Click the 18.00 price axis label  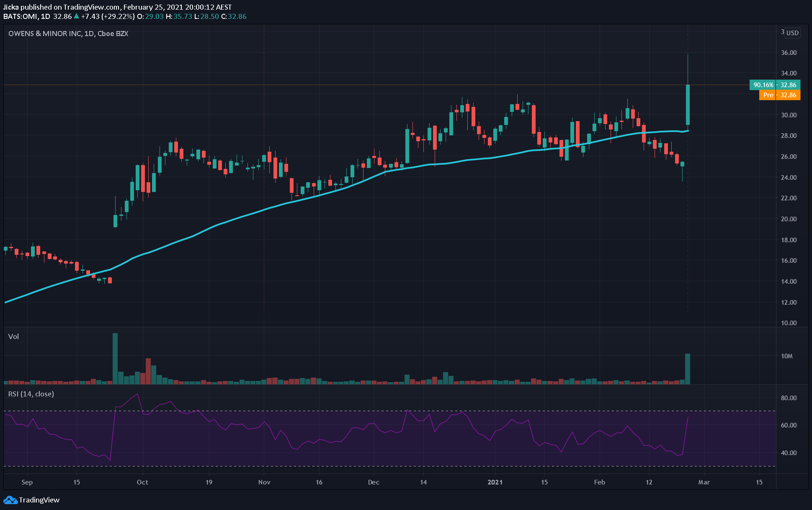pyautogui.click(x=789, y=240)
